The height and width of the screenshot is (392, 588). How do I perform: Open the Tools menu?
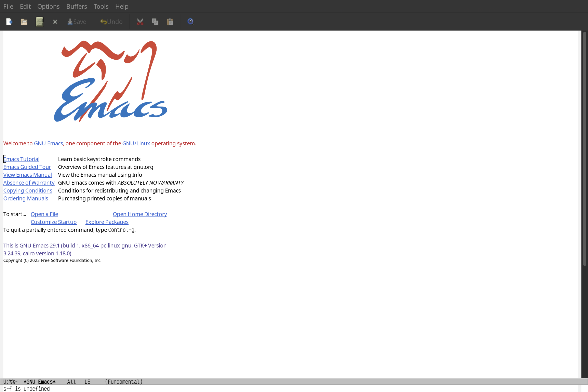click(x=101, y=6)
